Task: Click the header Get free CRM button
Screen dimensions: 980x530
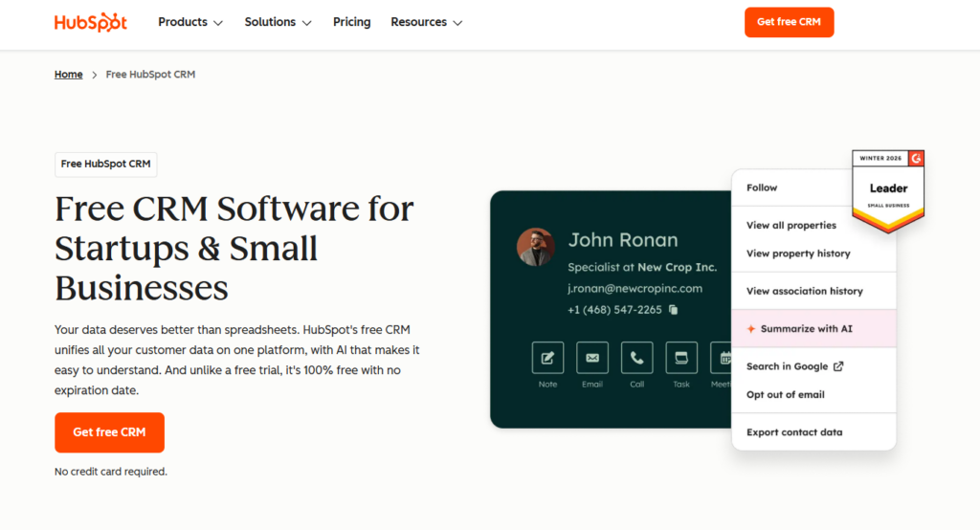Action: [789, 23]
